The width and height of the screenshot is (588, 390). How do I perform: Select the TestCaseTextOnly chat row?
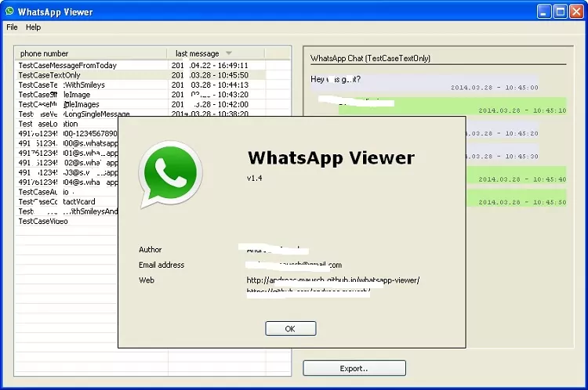coord(141,75)
